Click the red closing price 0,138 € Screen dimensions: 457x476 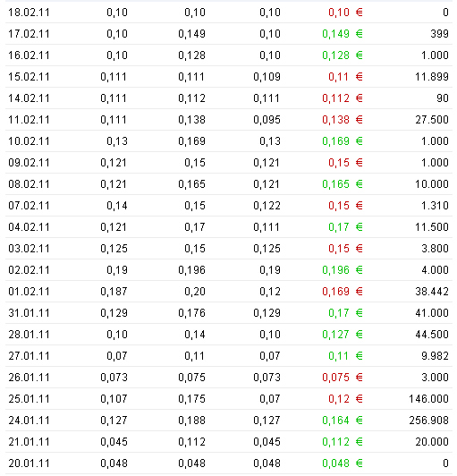[343, 120]
